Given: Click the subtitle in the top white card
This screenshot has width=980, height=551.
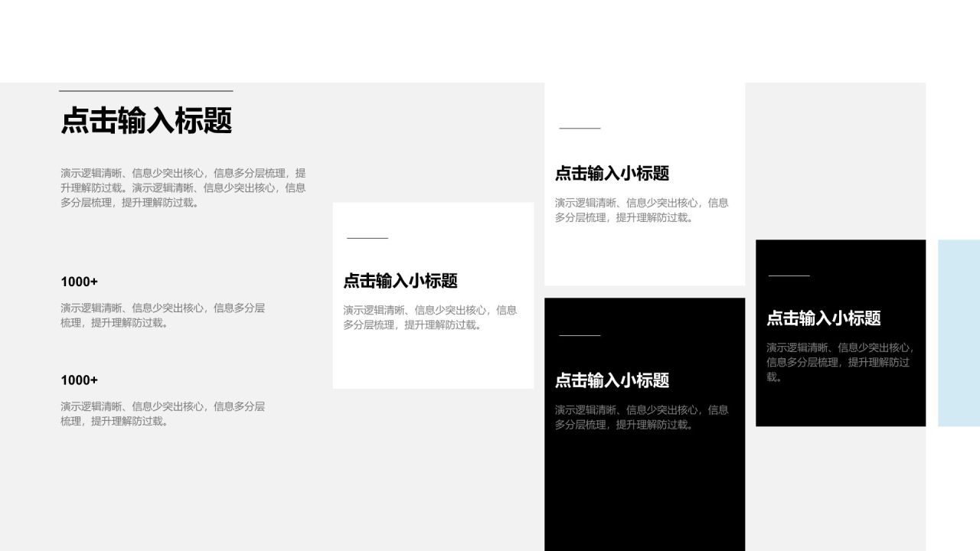Looking at the screenshot, I should 612,174.
